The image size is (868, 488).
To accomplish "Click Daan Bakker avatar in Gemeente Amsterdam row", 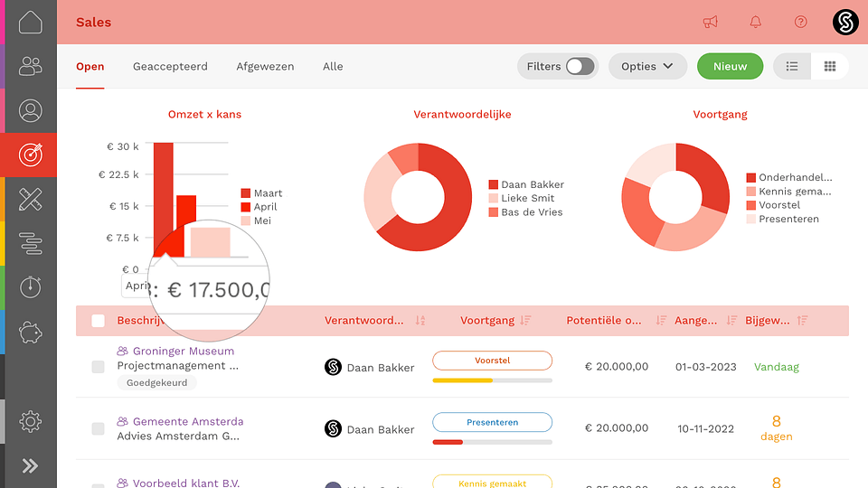I will (x=334, y=428).
